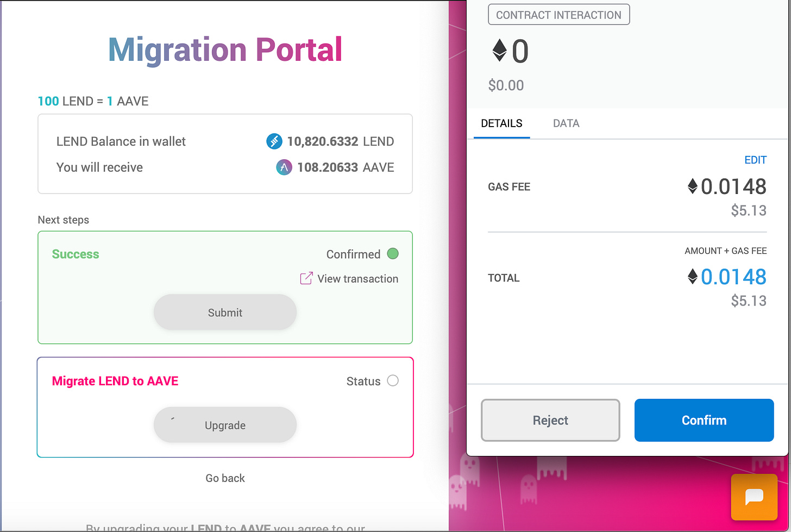Click the Ethereum icon beside amount 0
791x532 pixels.
pyautogui.click(x=499, y=51)
